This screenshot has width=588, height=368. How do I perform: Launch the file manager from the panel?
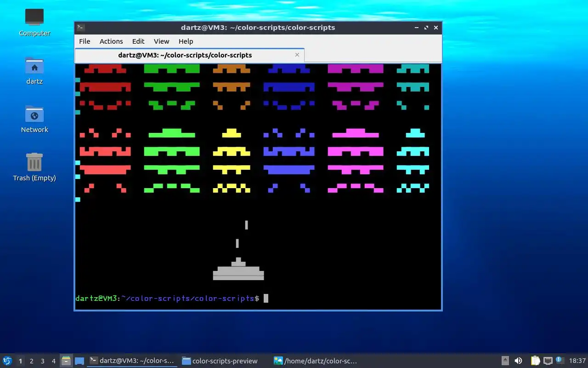click(66, 361)
